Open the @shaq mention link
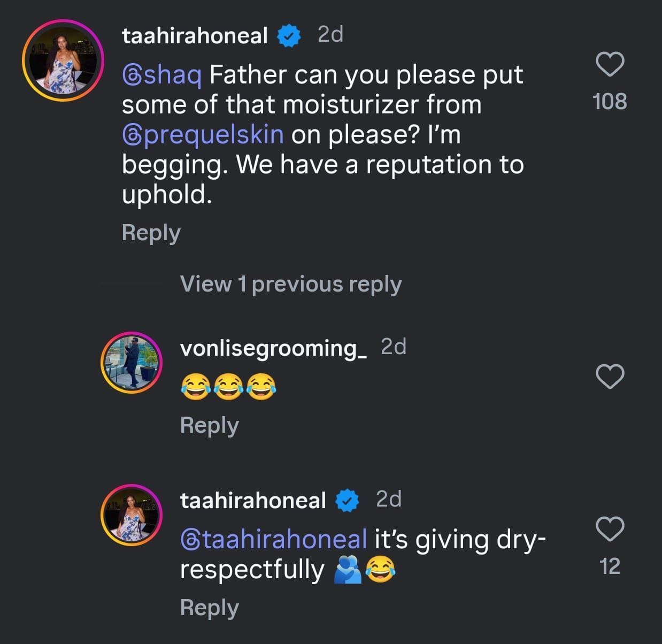Image resolution: width=662 pixels, height=644 pixels. tap(162, 75)
